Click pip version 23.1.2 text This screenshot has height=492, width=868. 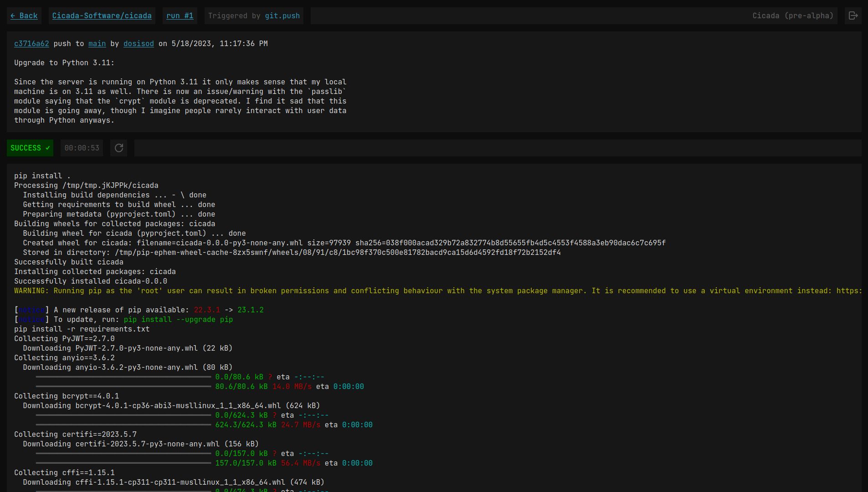tap(251, 310)
